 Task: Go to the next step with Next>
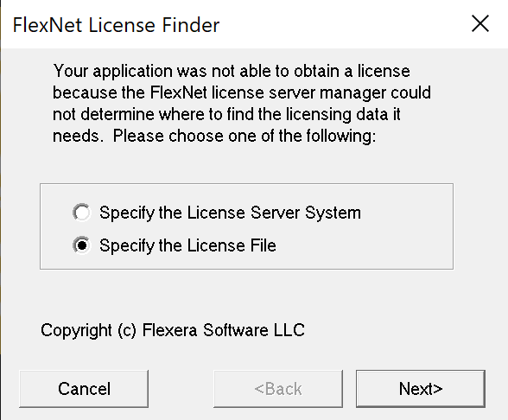click(x=421, y=389)
